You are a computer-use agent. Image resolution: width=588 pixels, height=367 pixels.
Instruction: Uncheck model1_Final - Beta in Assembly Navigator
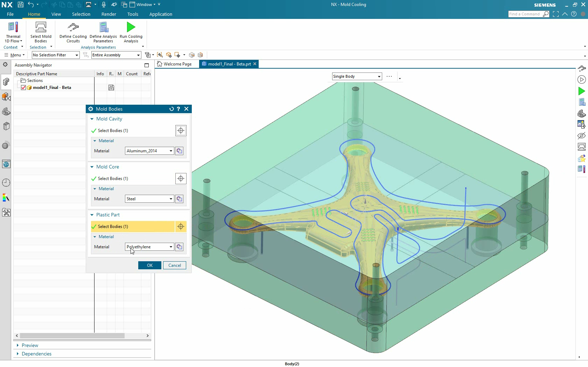(x=23, y=88)
